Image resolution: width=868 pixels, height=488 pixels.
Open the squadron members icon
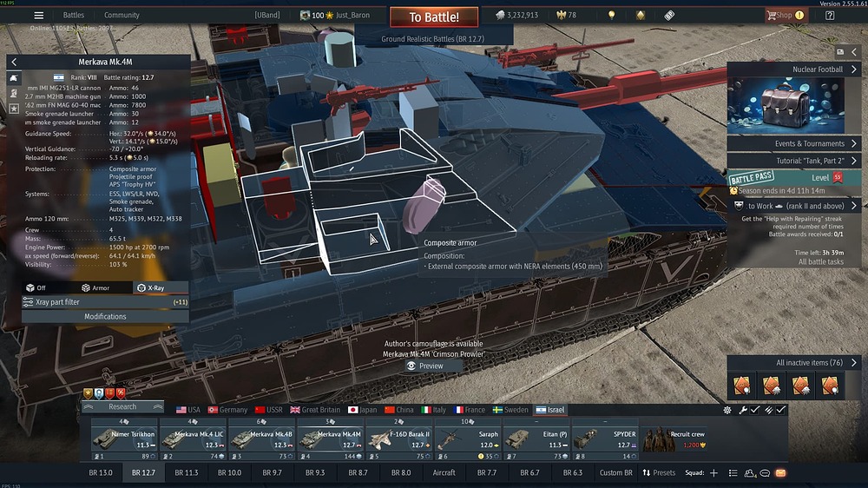[750, 473]
